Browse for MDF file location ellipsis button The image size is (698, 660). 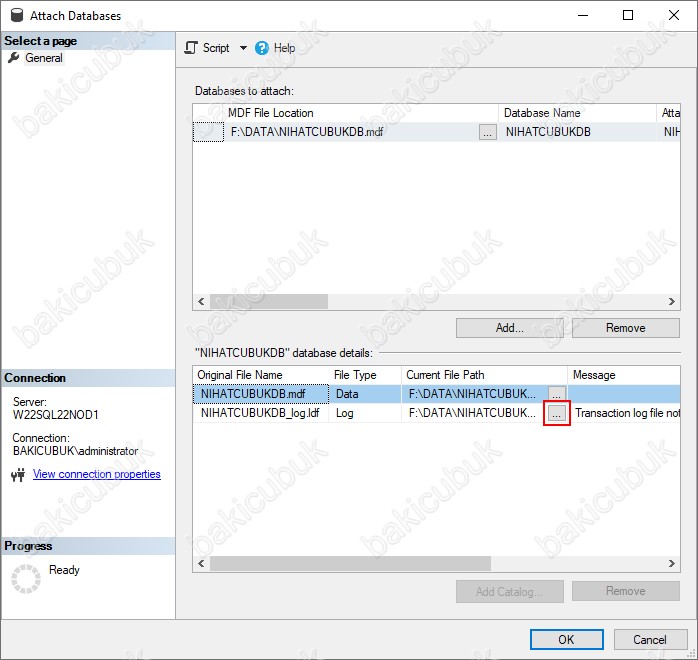[487, 132]
